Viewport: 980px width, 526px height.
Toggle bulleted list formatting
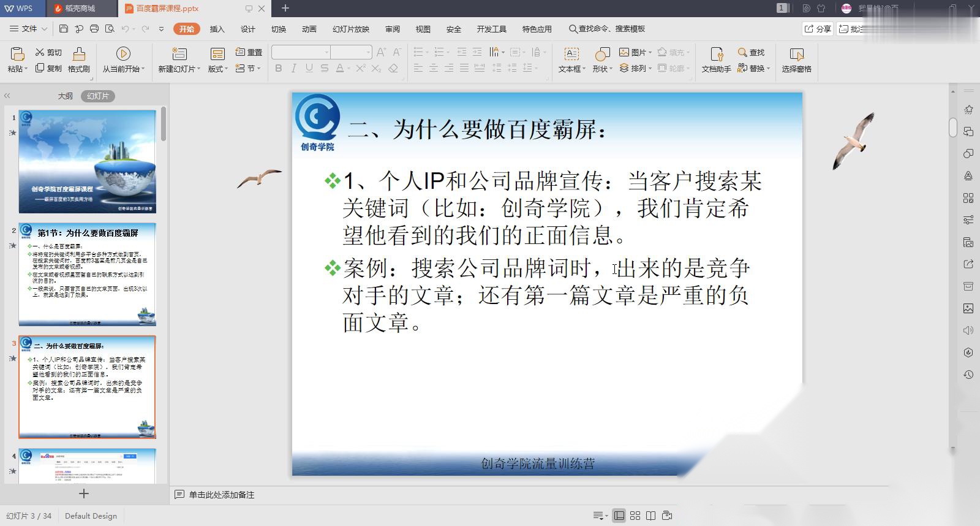click(418, 52)
